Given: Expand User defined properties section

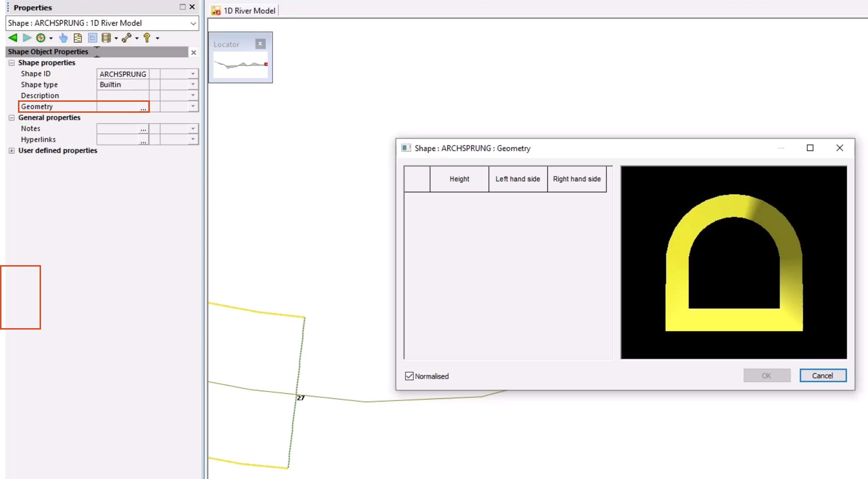Looking at the screenshot, I should (12, 150).
